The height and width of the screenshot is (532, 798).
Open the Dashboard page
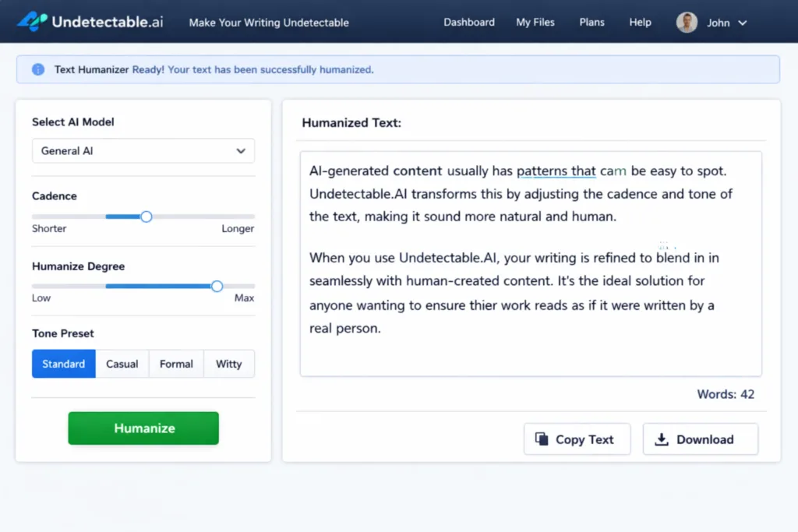coord(468,22)
